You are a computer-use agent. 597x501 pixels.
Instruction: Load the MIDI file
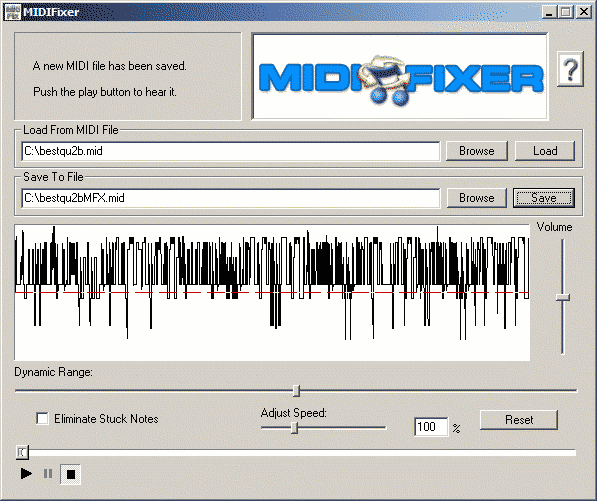coord(545,151)
